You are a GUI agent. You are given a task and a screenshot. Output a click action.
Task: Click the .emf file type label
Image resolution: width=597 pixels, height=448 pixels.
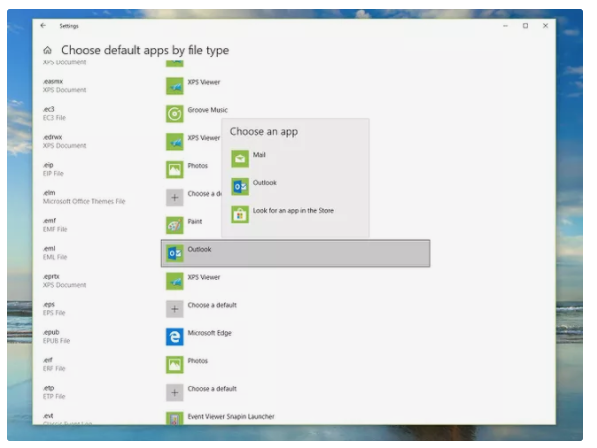[x=49, y=221]
